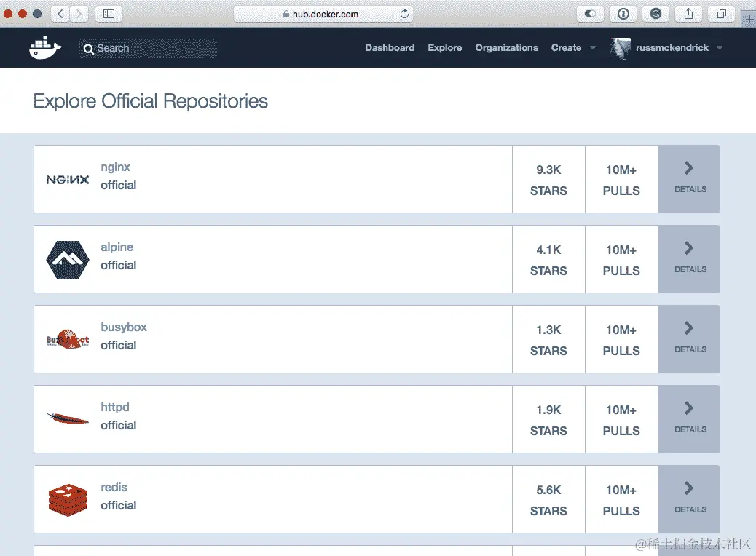This screenshot has width=756, height=556.
Task: Open the httpd repository link
Action: 115,407
